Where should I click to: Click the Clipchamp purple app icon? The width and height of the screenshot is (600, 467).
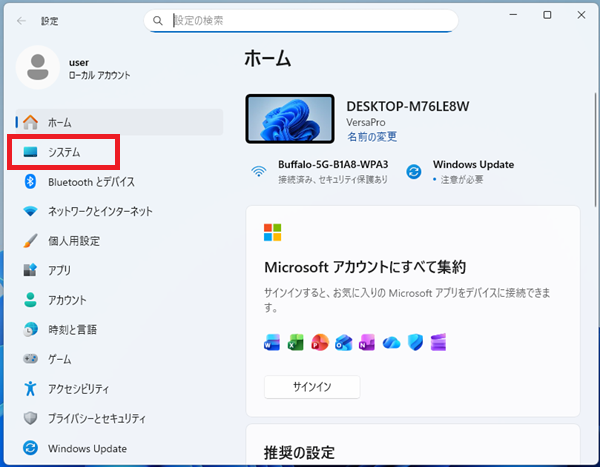(x=438, y=342)
